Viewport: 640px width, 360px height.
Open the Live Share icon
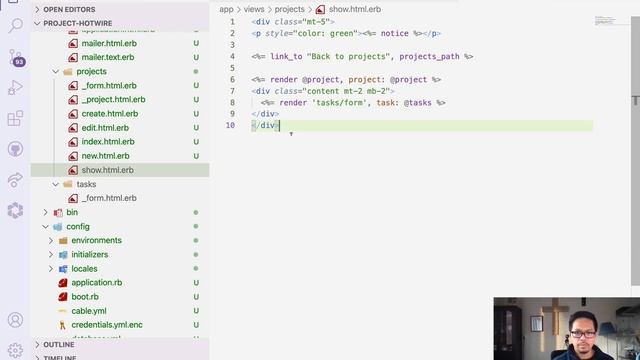pos(16,180)
